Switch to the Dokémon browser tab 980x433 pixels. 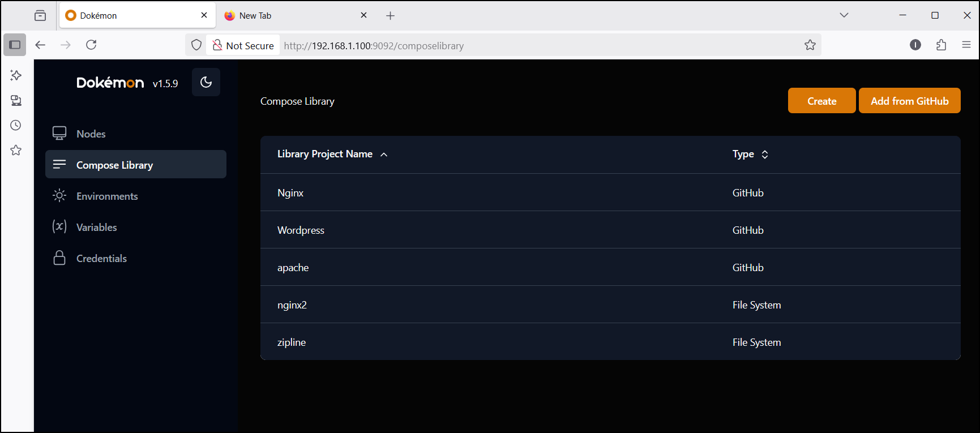(137, 15)
